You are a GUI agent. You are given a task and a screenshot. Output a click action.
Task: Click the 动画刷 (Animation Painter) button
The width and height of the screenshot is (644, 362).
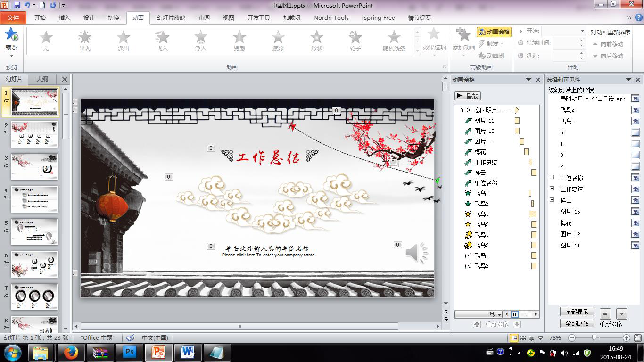[491, 55]
